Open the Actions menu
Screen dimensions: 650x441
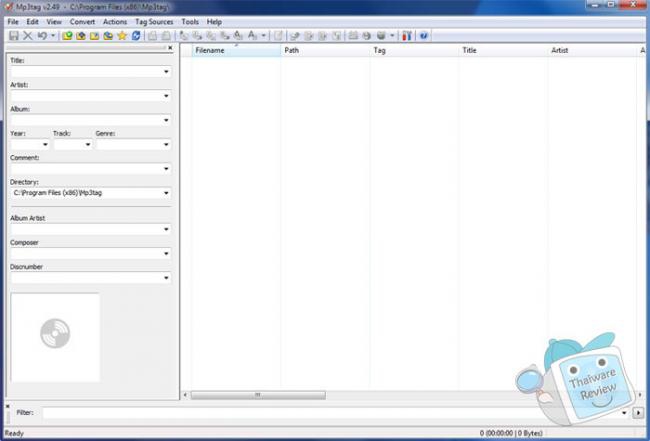[115, 22]
